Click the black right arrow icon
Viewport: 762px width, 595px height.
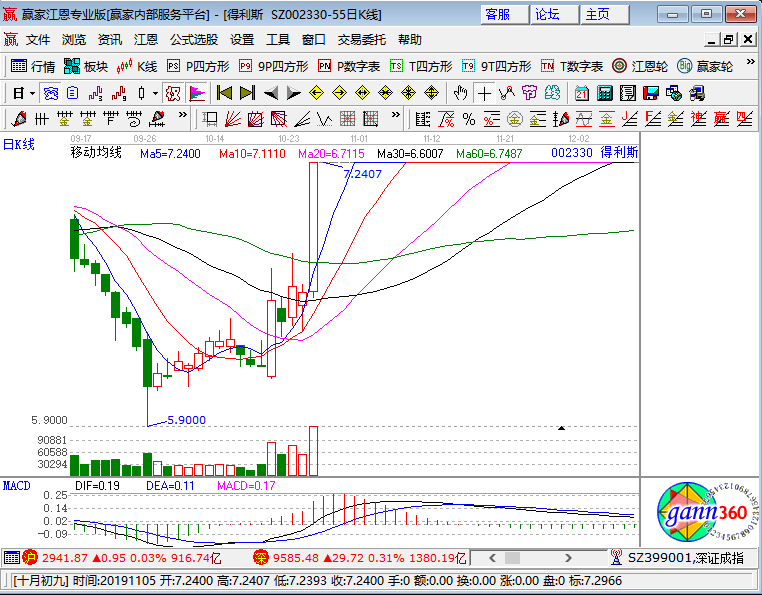[294, 93]
